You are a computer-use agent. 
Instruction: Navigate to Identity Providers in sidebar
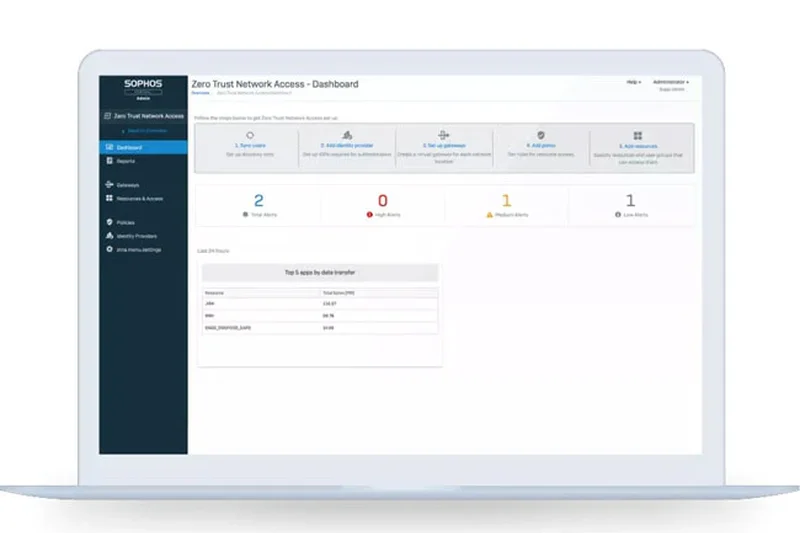(136, 236)
